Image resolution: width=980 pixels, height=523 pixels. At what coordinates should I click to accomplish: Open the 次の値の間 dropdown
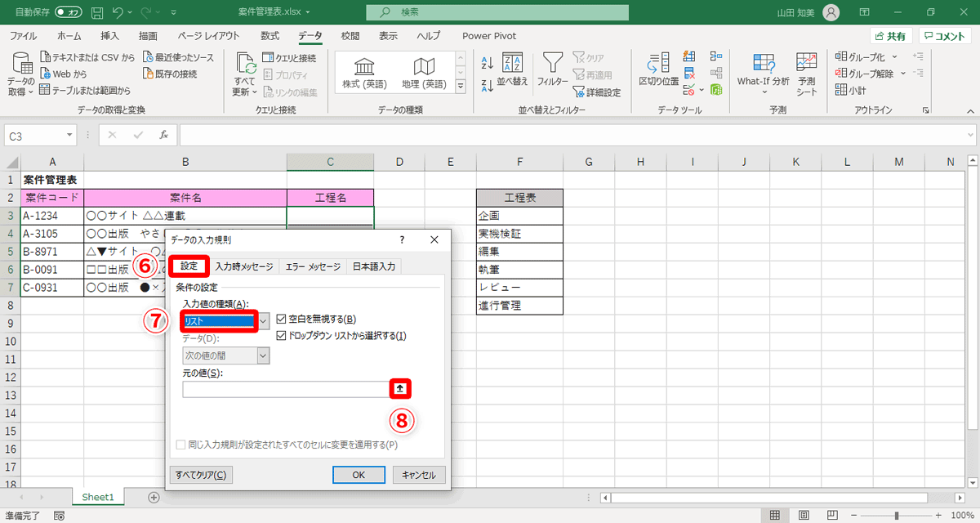[x=261, y=355]
